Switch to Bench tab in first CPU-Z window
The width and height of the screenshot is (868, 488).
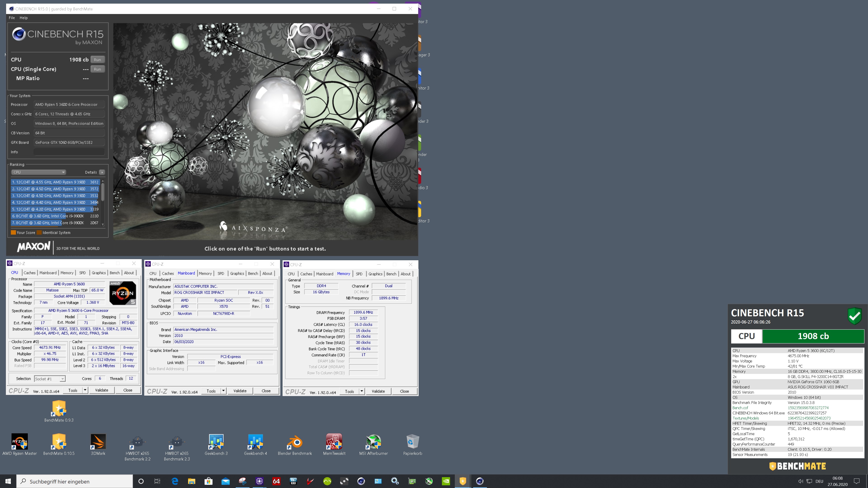tap(115, 273)
